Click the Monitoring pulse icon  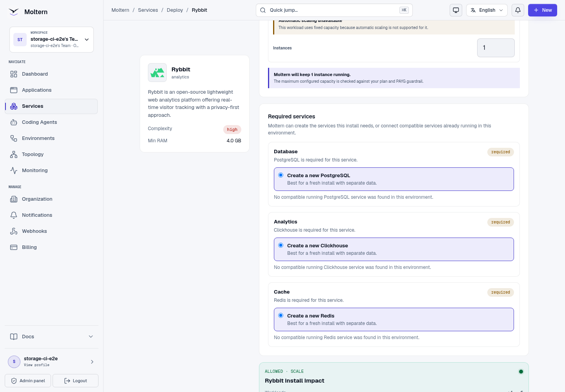click(14, 171)
